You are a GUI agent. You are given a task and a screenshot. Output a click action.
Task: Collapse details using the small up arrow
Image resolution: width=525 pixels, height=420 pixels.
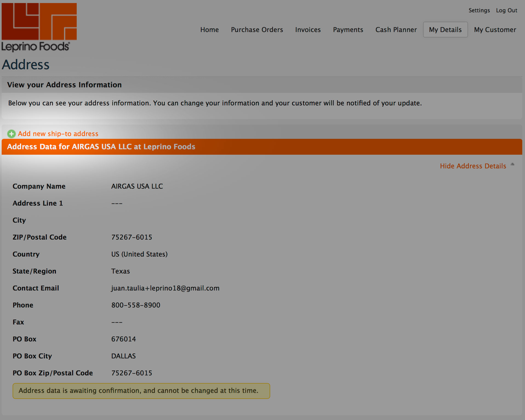click(x=512, y=165)
